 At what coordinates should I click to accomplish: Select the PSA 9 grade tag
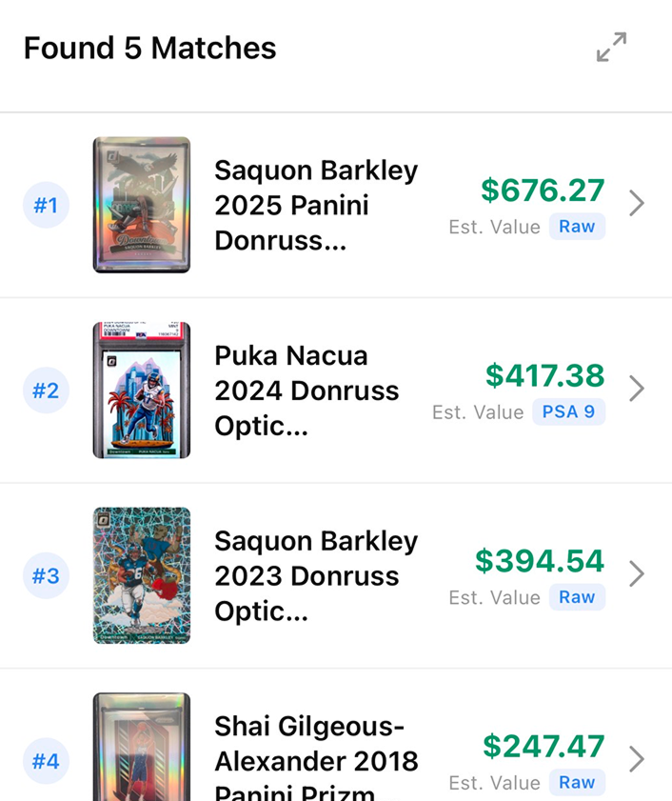pos(568,411)
